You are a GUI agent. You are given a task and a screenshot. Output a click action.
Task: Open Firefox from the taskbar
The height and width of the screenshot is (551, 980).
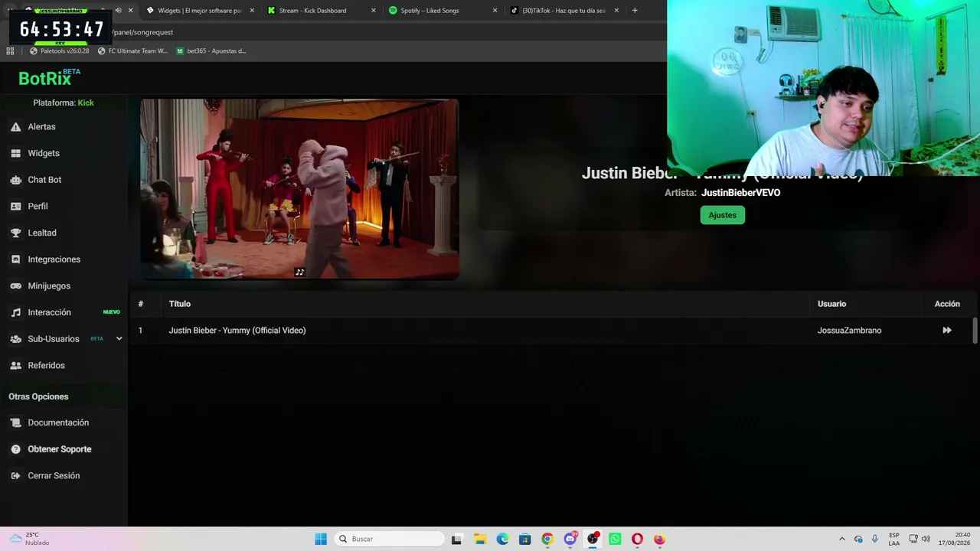(x=659, y=539)
